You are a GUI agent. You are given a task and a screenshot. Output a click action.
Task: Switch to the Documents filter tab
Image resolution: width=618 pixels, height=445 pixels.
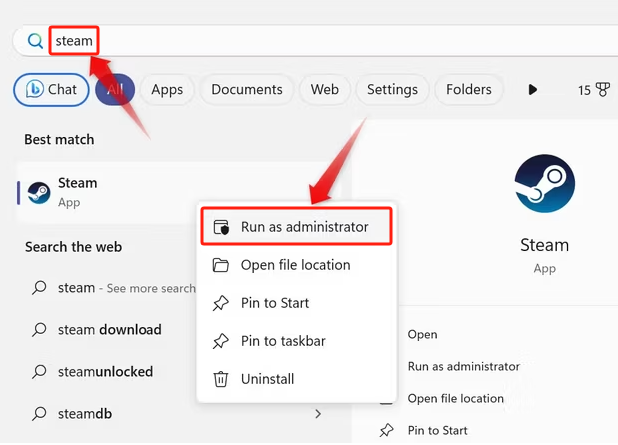point(247,90)
